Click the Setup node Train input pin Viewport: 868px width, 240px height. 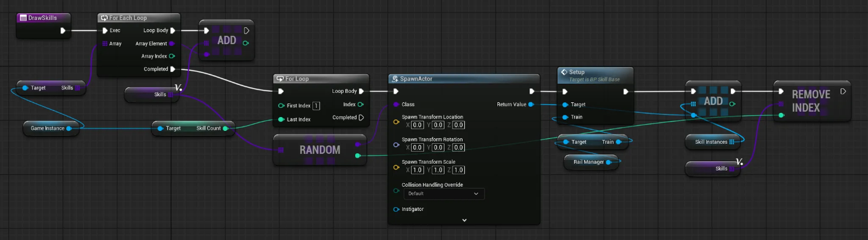pyautogui.click(x=565, y=117)
